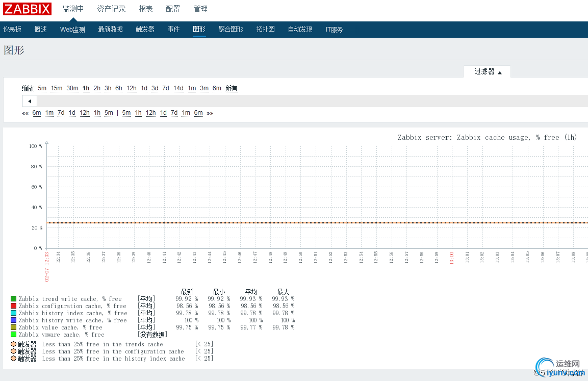Screen dimensions: 588x381
Task: Set 缩放 zoom to 30m
Action: (x=72, y=89)
